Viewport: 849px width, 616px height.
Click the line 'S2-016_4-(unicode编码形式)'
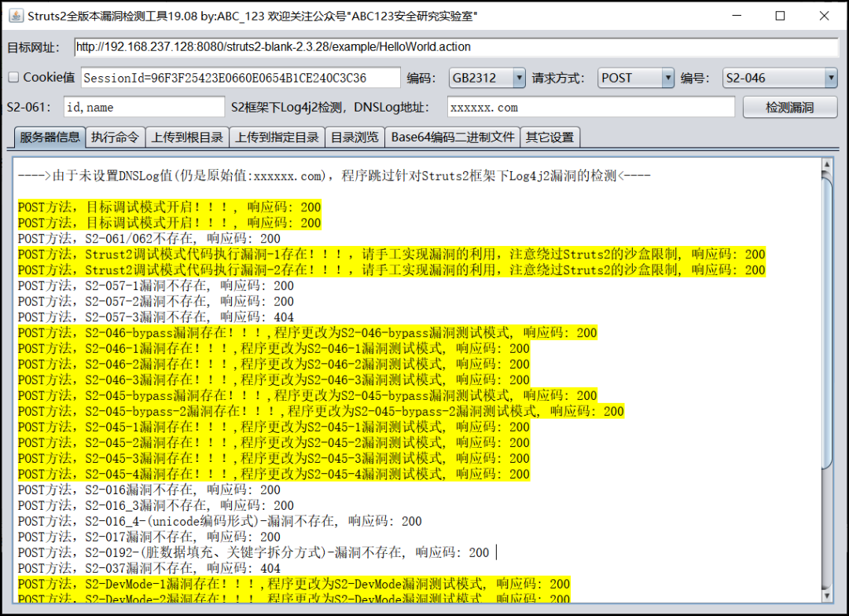point(219,521)
